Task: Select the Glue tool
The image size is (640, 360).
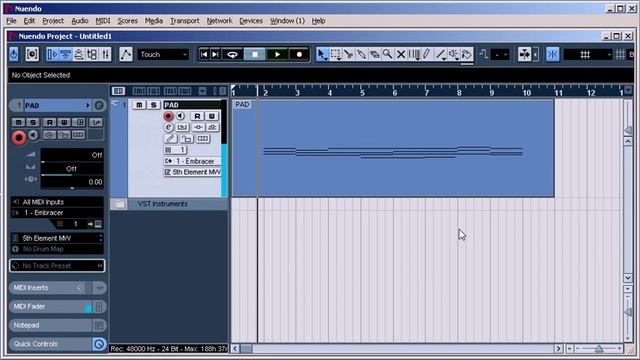Action: tap(362, 54)
